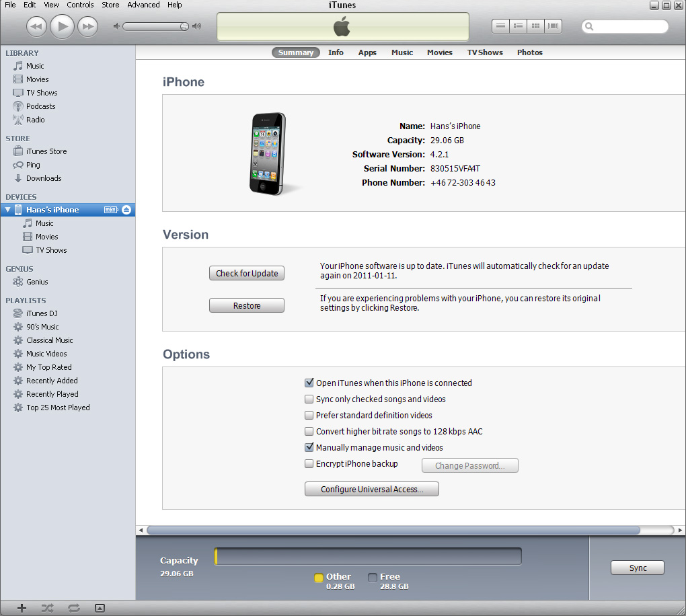Click the yellow Other capacity swatch

(319, 578)
